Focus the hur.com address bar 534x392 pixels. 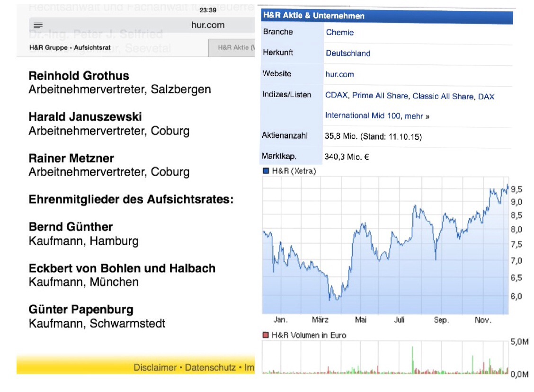[207, 25]
